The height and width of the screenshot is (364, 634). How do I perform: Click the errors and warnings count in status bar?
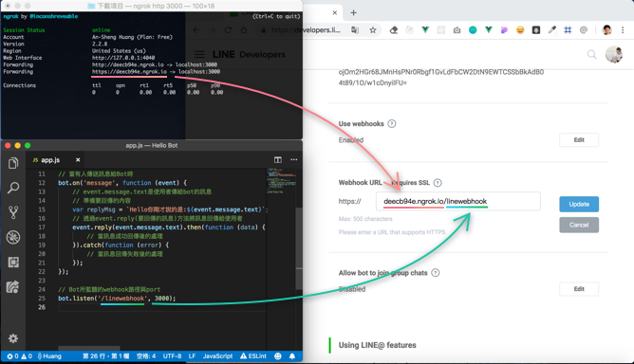tap(19, 355)
